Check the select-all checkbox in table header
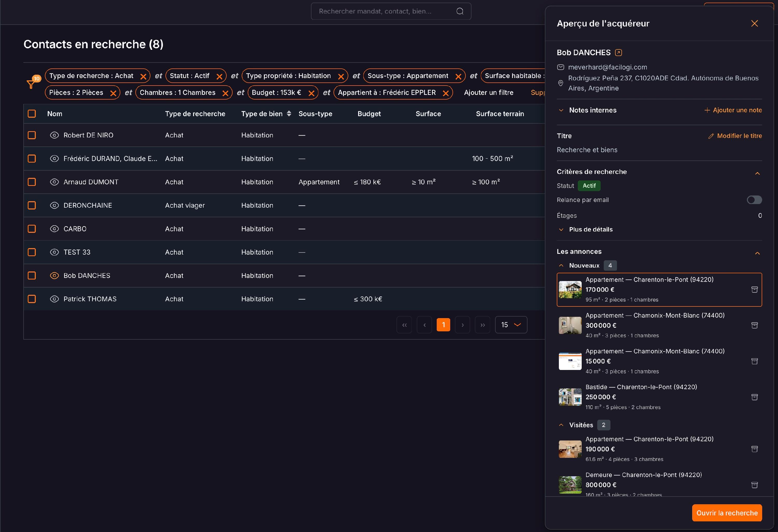This screenshot has height=532, width=778. [x=32, y=114]
